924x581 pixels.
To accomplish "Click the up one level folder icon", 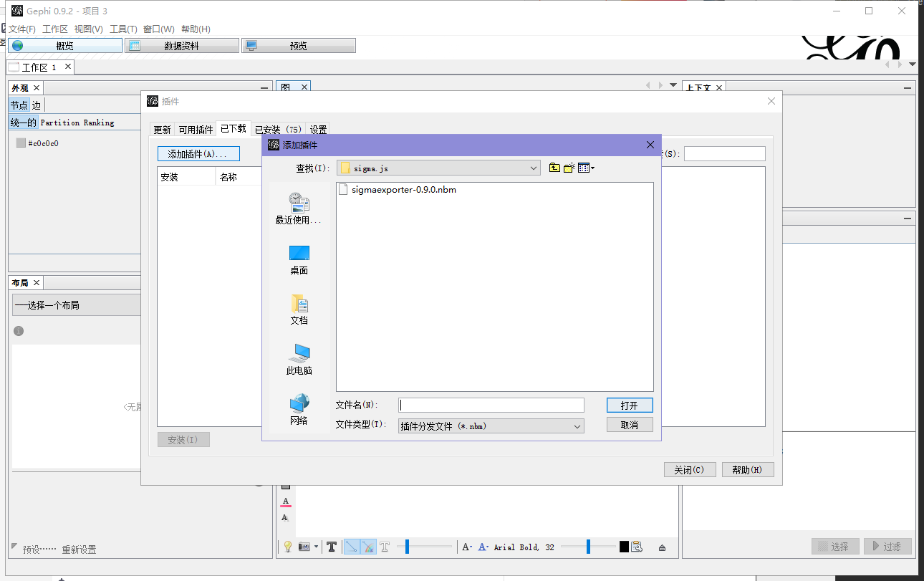I will pyautogui.click(x=554, y=167).
